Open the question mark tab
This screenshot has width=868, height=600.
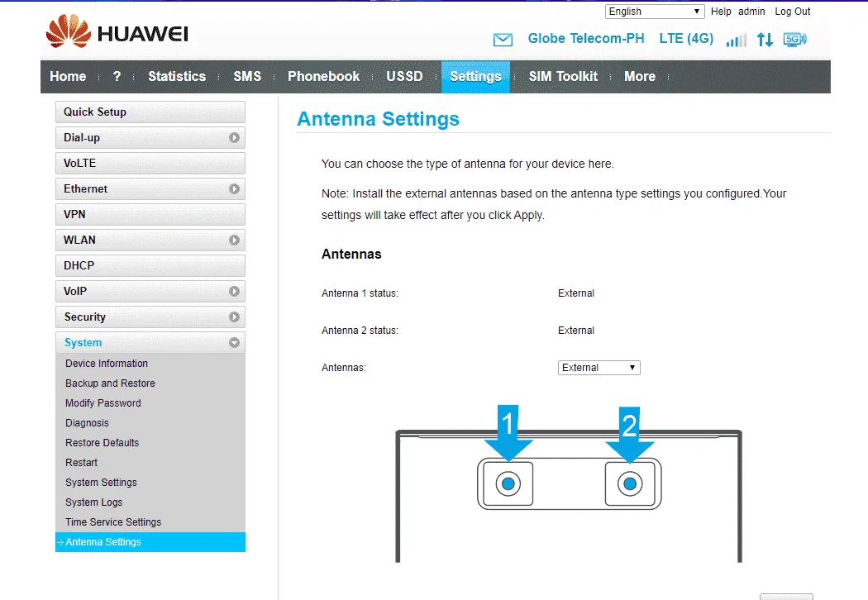[x=117, y=76]
